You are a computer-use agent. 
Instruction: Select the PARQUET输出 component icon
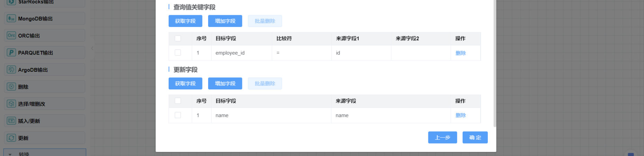point(11,52)
